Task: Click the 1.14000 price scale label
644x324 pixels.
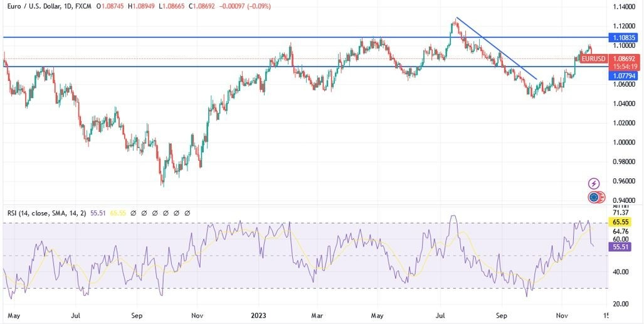Action: [x=625, y=7]
